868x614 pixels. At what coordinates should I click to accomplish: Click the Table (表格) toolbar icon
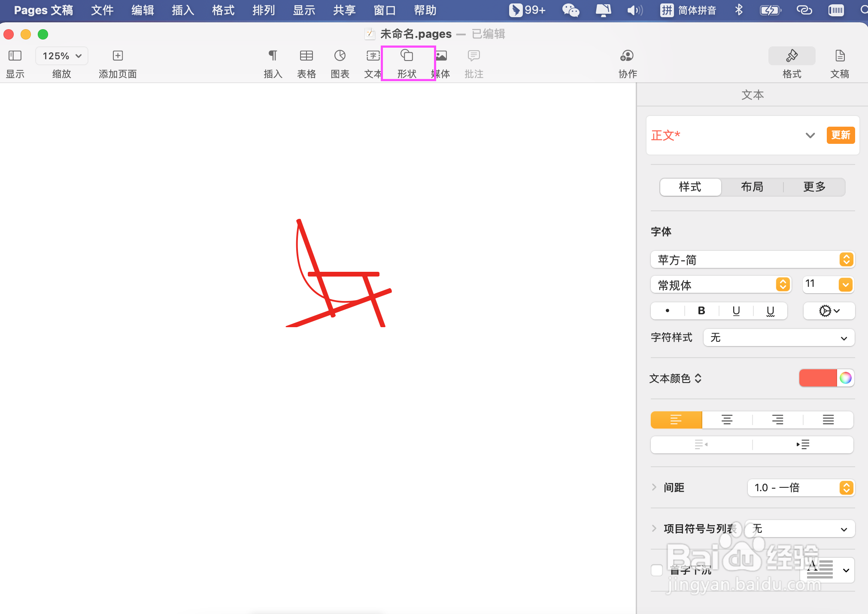[x=306, y=56]
